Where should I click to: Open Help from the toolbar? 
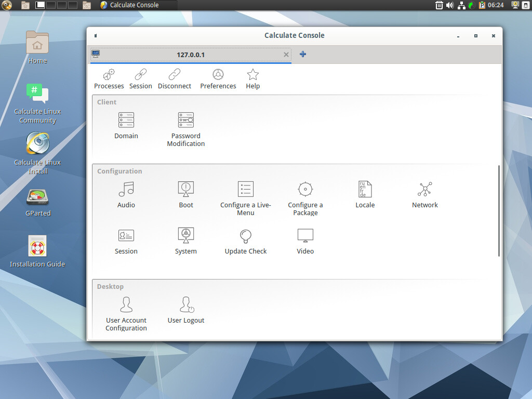(253, 79)
